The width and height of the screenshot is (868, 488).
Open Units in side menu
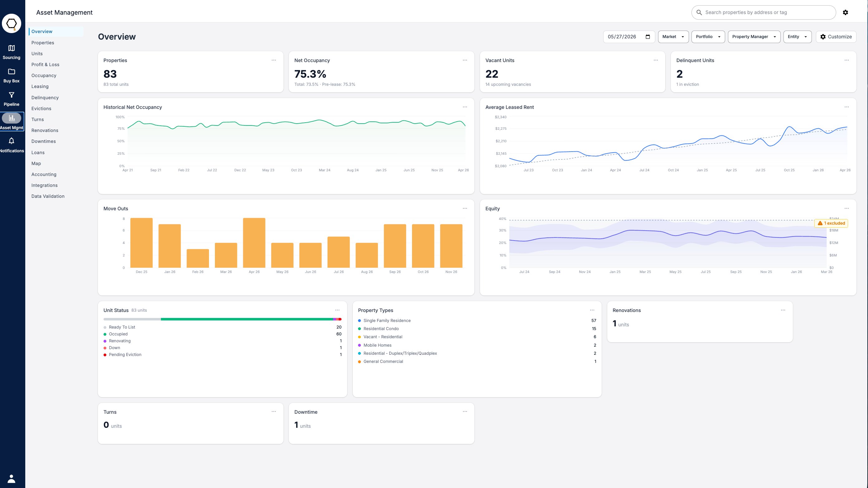(x=37, y=54)
